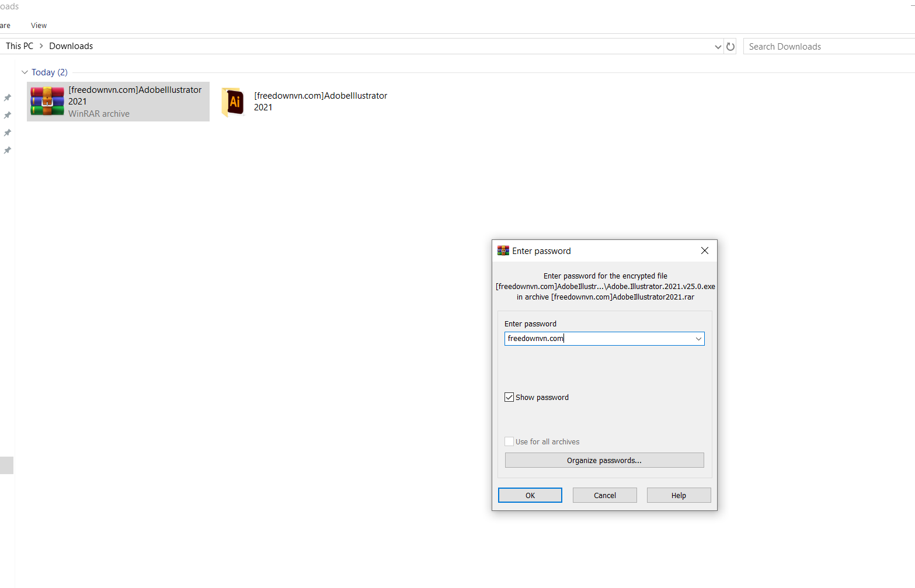Image resolution: width=915 pixels, height=588 pixels.
Task: Click the refresh icon beside address bar
Action: point(730,47)
